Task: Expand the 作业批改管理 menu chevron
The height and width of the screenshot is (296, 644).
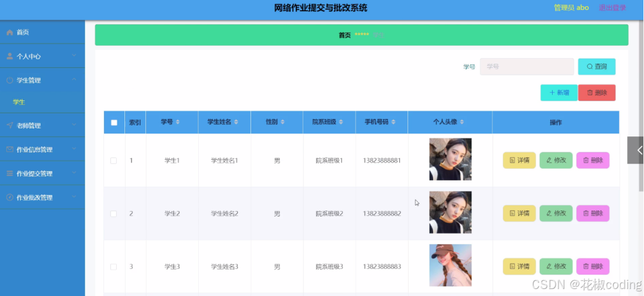Action: tap(74, 196)
